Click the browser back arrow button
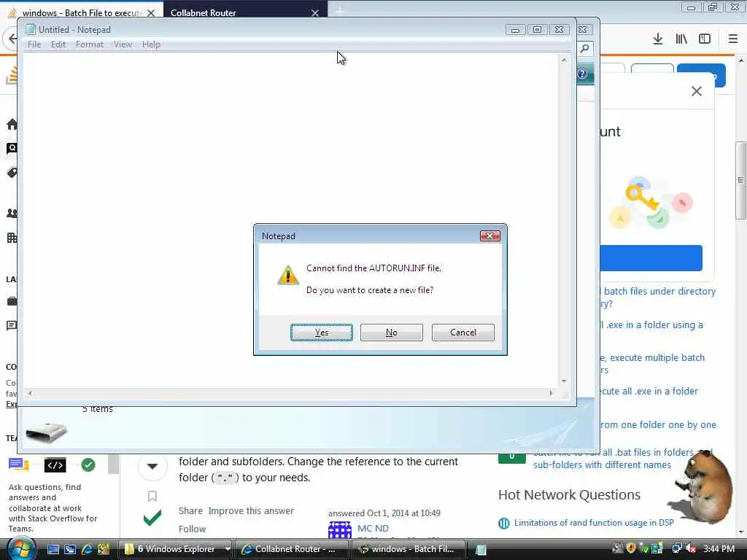Image resolution: width=747 pixels, height=560 pixels. [10, 39]
